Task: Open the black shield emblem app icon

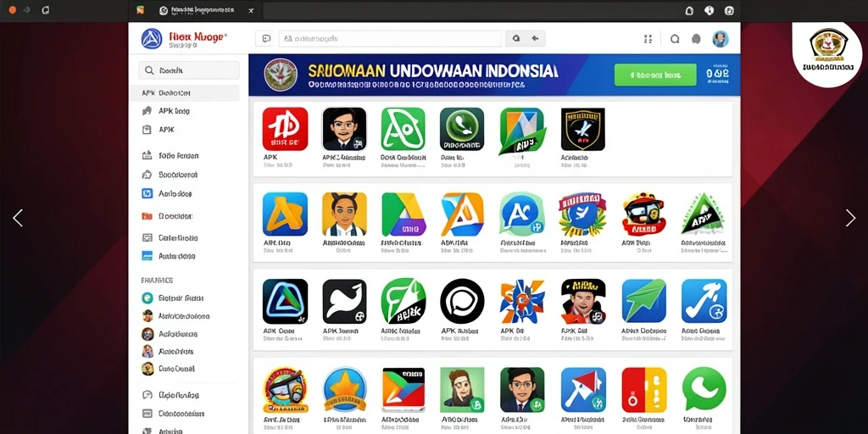Action: click(583, 129)
